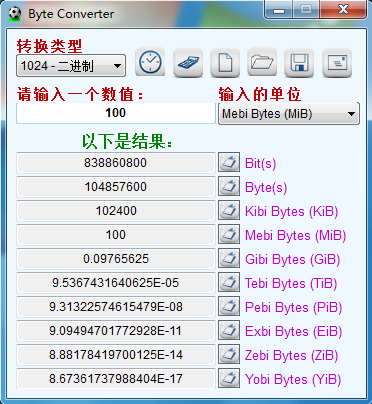Click the GiB result field 0.09765625
Screen dimensions: 372x404
coord(116,259)
